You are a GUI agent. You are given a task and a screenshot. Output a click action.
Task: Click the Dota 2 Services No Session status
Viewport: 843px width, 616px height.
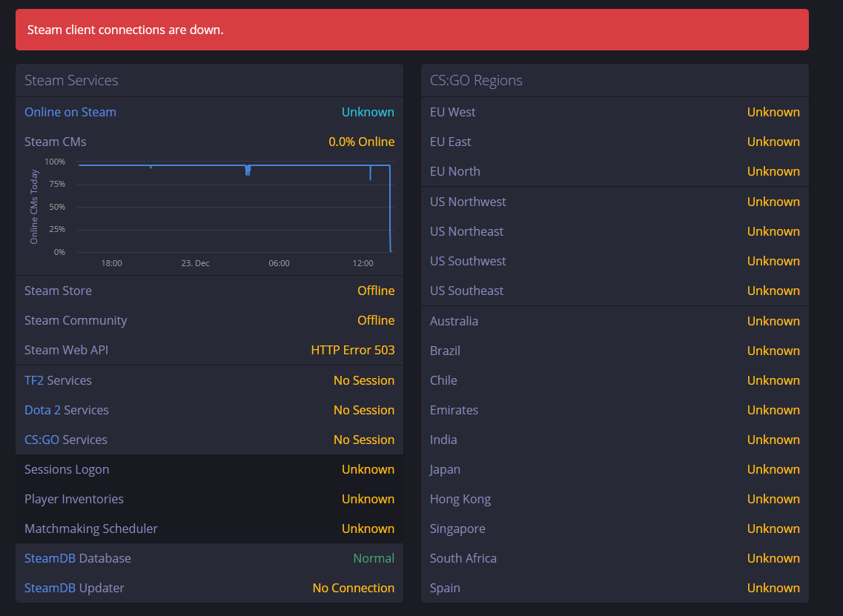(x=364, y=410)
